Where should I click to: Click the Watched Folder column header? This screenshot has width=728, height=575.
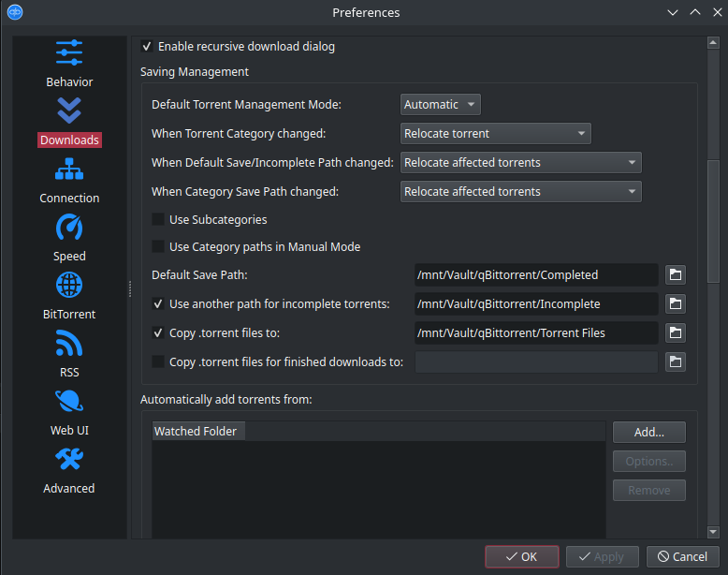click(198, 432)
